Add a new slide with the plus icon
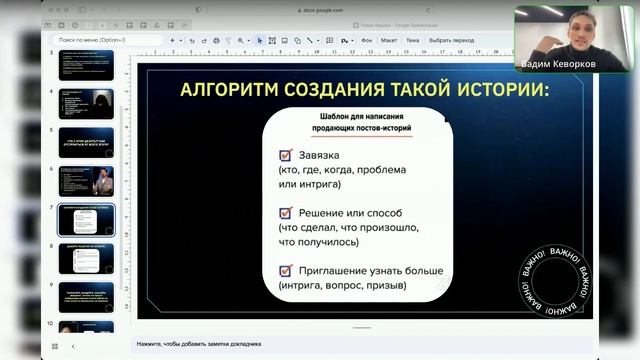 pyautogui.click(x=172, y=40)
